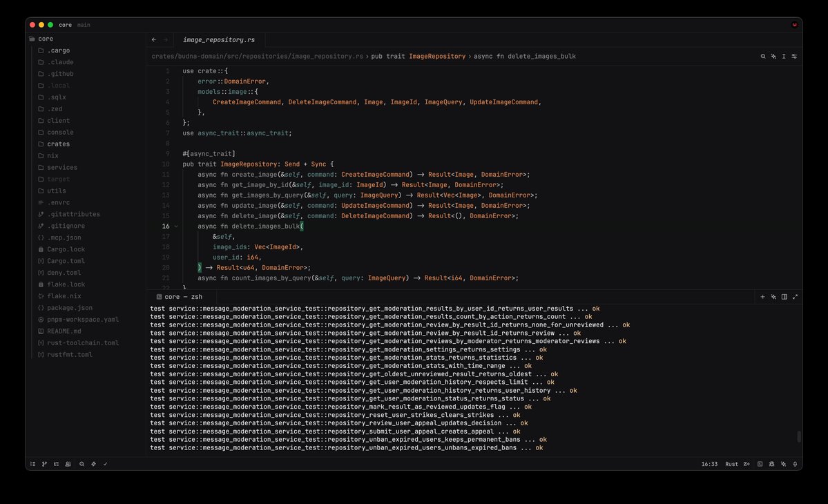The height and width of the screenshot is (504, 828).
Task: Open the git panel from status bar
Action: click(44, 464)
